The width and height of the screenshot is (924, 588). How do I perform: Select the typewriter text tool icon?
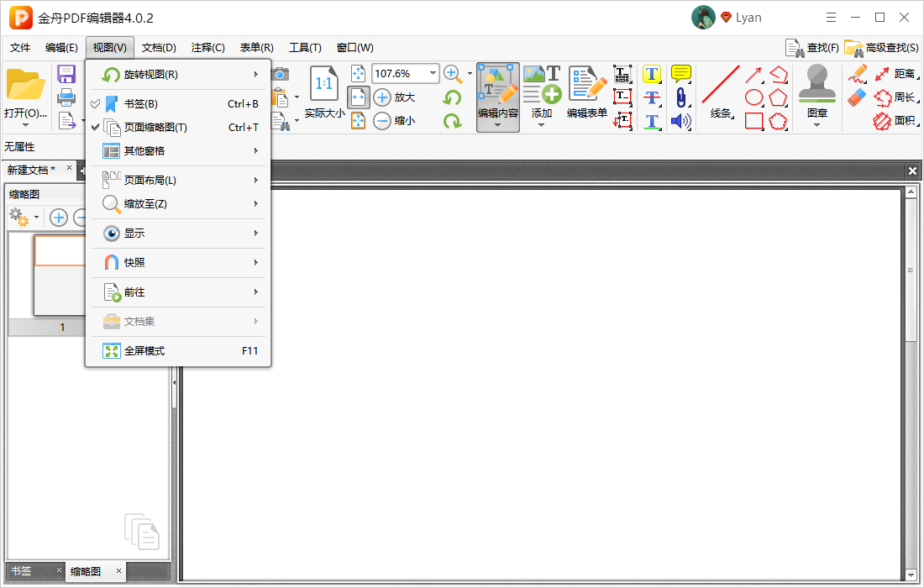pyautogui.click(x=622, y=74)
